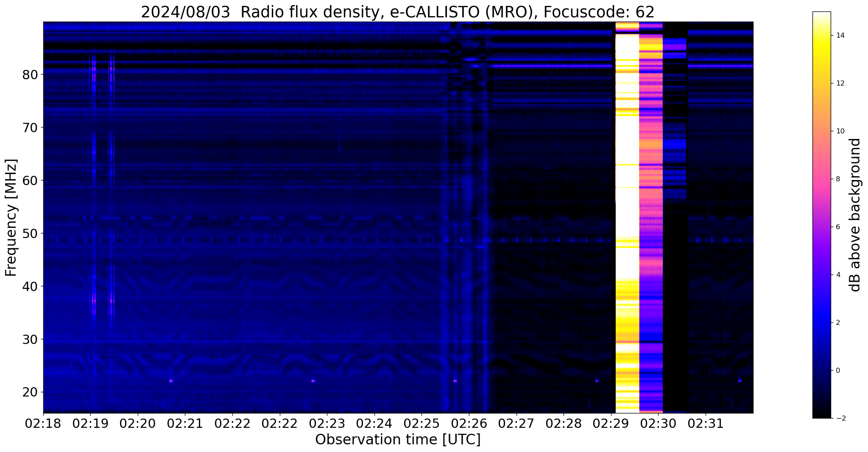868x452 pixels.
Task: Click the black data gap column after 02:30
Action: point(675,217)
